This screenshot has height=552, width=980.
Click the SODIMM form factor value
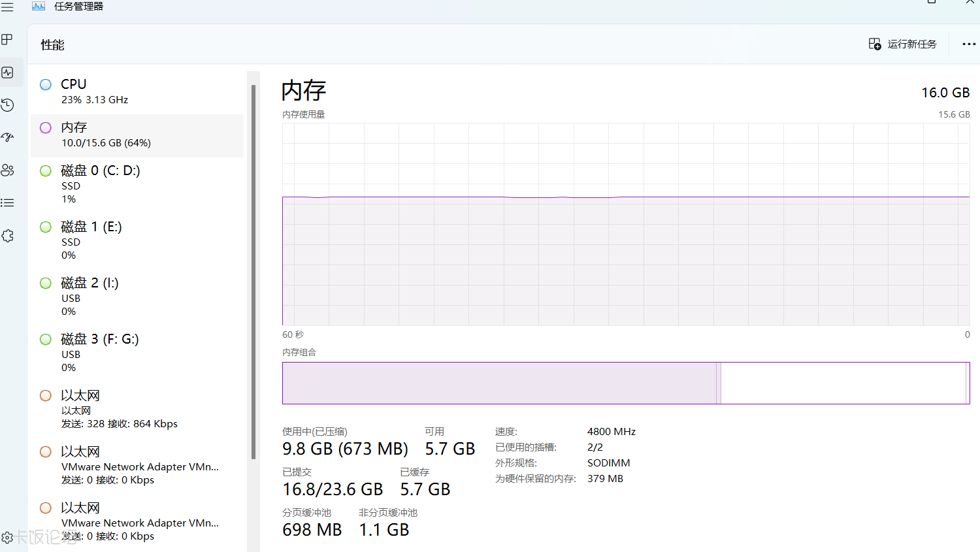pos(608,463)
